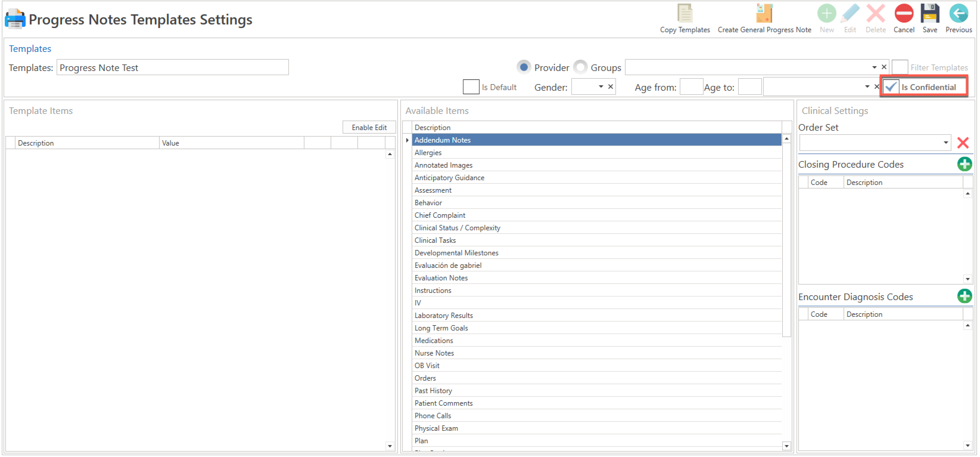Open the Gender dropdown

(601, 87)
